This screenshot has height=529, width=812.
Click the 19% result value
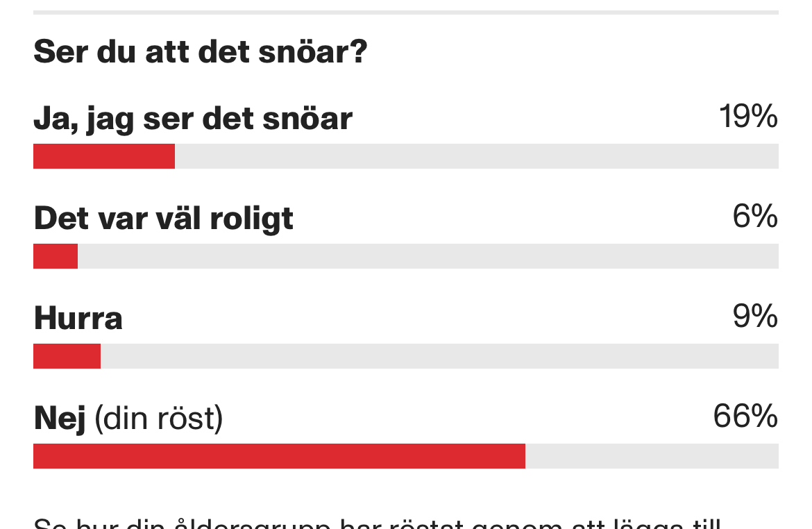pyautogui.click(x=748, y=117)
